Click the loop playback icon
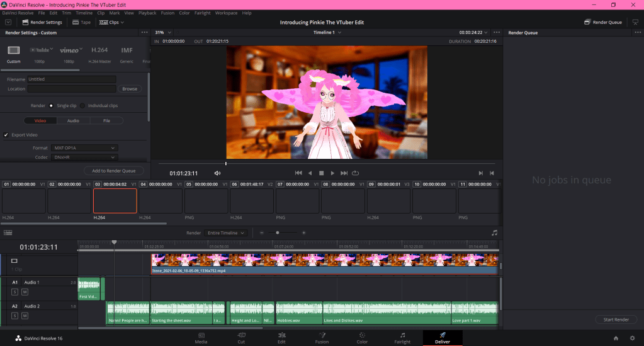The height and width of the screenshot is (346, 644). [356, 173]
